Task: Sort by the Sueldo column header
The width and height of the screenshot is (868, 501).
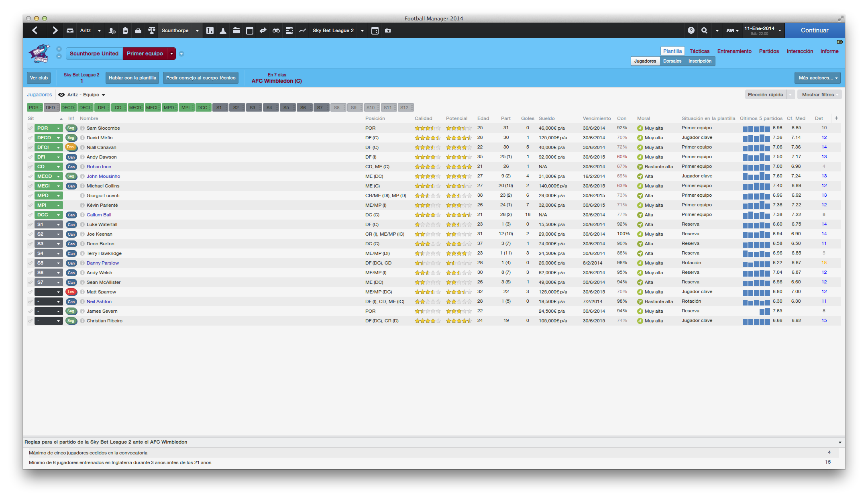Action: 547,118
